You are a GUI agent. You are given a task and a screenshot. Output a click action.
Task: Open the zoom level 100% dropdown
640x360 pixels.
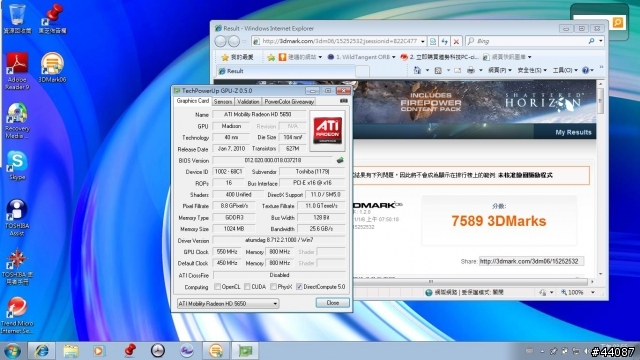(593, 293)
